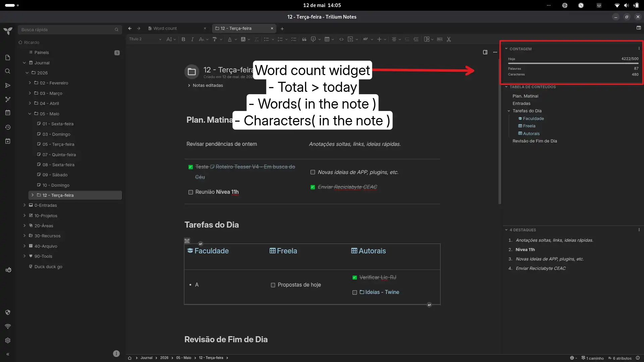This screenshot has height=362, width=644.
Task: Click the remove formatting icon
Action: (257, 40)
